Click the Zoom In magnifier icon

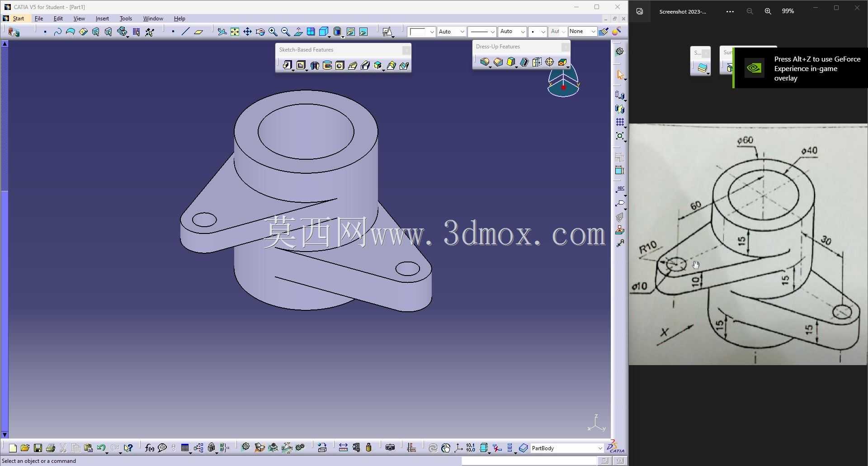pos(273,32)
